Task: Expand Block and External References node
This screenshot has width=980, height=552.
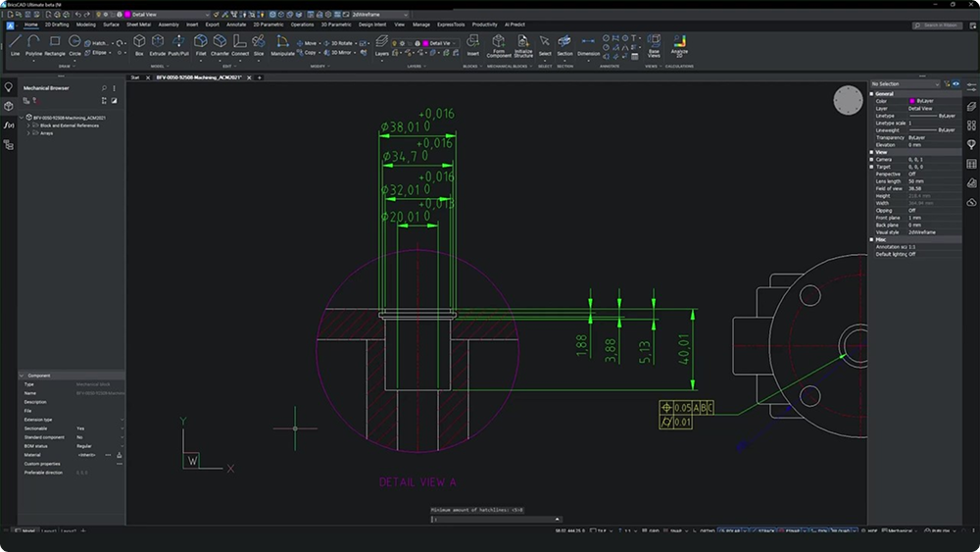Action: pyautogui.click(x=28, y=125)
